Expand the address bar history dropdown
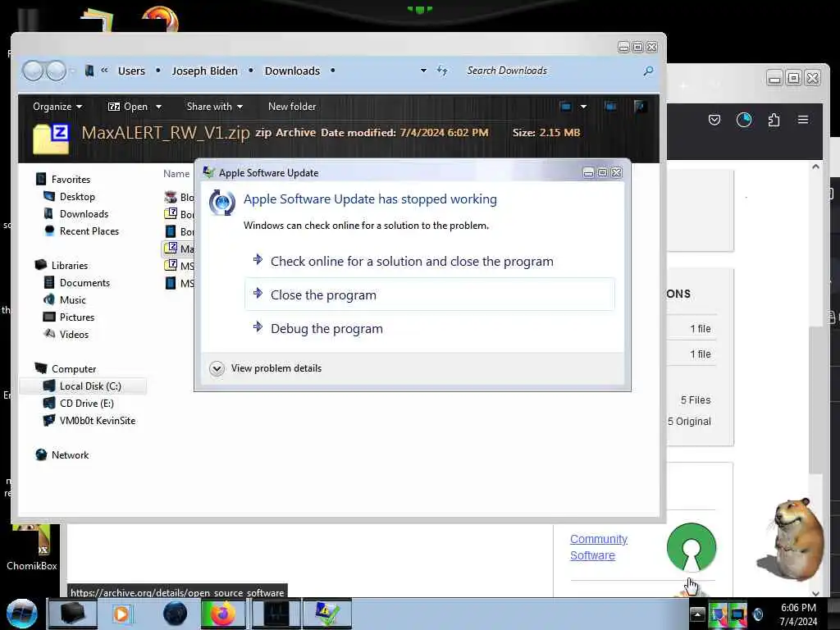Screen dimensions: 840x630 point(423,71)
